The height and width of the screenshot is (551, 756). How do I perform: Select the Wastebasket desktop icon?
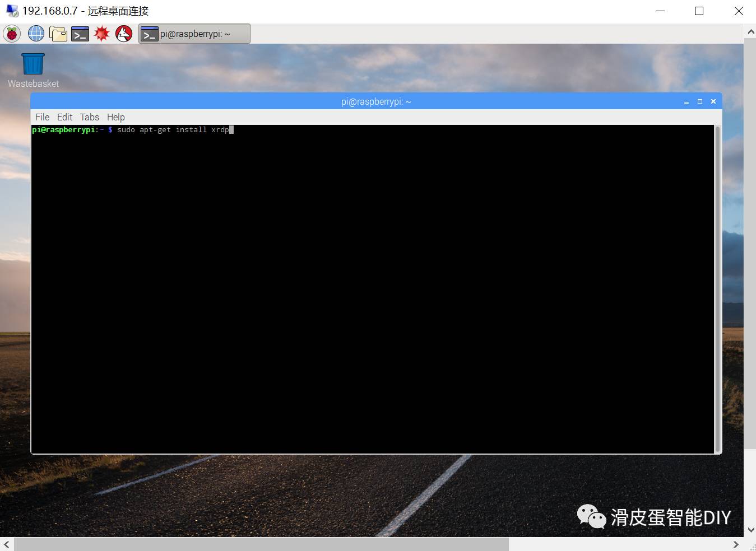point(33,71)
